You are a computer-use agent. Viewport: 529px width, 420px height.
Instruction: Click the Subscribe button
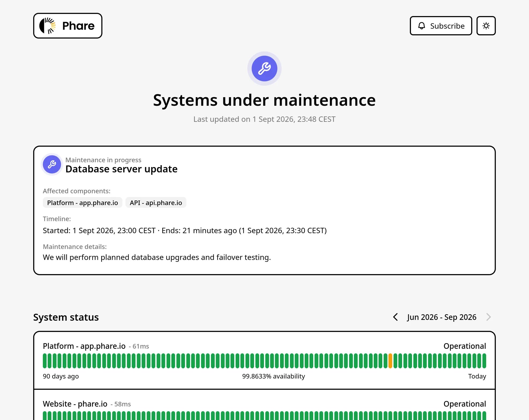pos(441,26)
